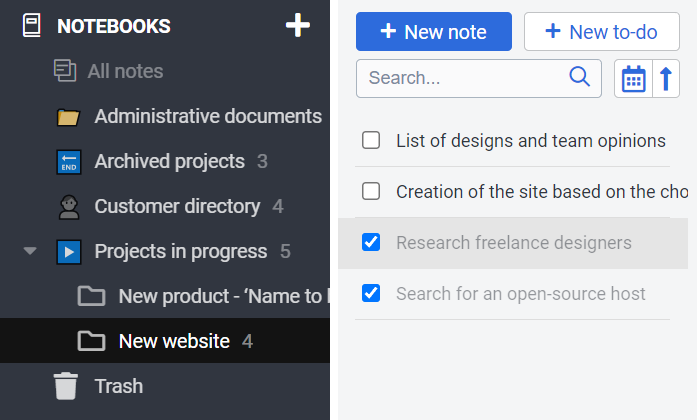Collapse the Projects in progress notebook
This screenshot has height=420, width=697.
(30, 252)
